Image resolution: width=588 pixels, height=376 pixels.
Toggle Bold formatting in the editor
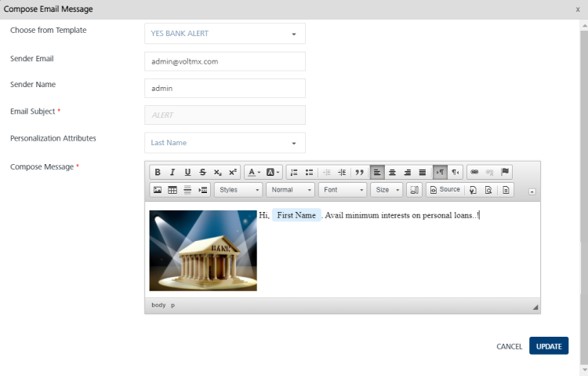158,172
